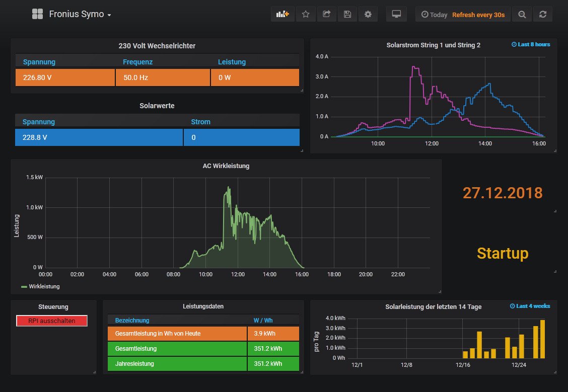Zoom out time range magnifier icon
The width and height of the screenshot is (568, 392).
tap(522, 15)
